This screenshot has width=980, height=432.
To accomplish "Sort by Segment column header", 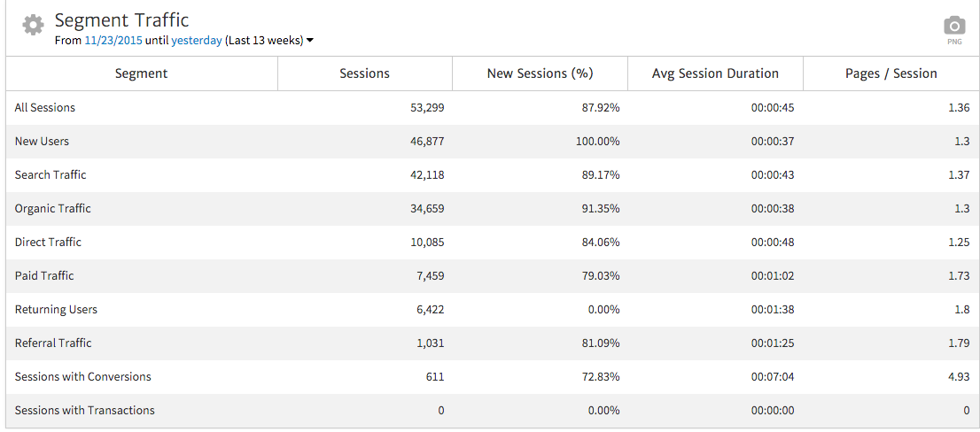I will pos(142,73).
